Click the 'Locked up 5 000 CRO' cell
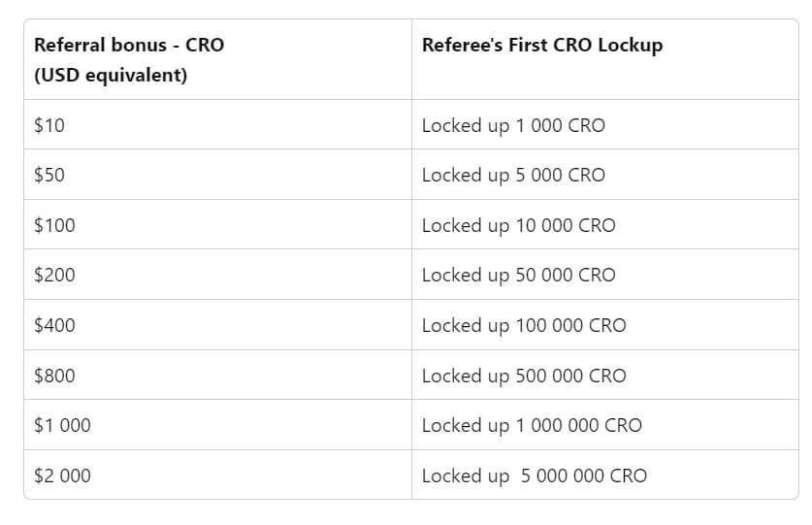This screenshot has width=812, height=525. (x=513, y=175)
